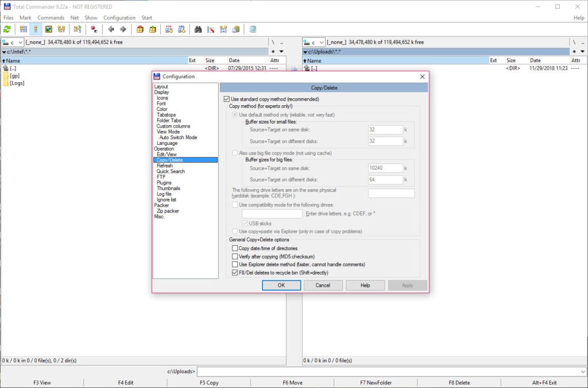Uncheck Use standard copy method checkbox
Screen dimensions: 588x388
[x=226, y=99]
